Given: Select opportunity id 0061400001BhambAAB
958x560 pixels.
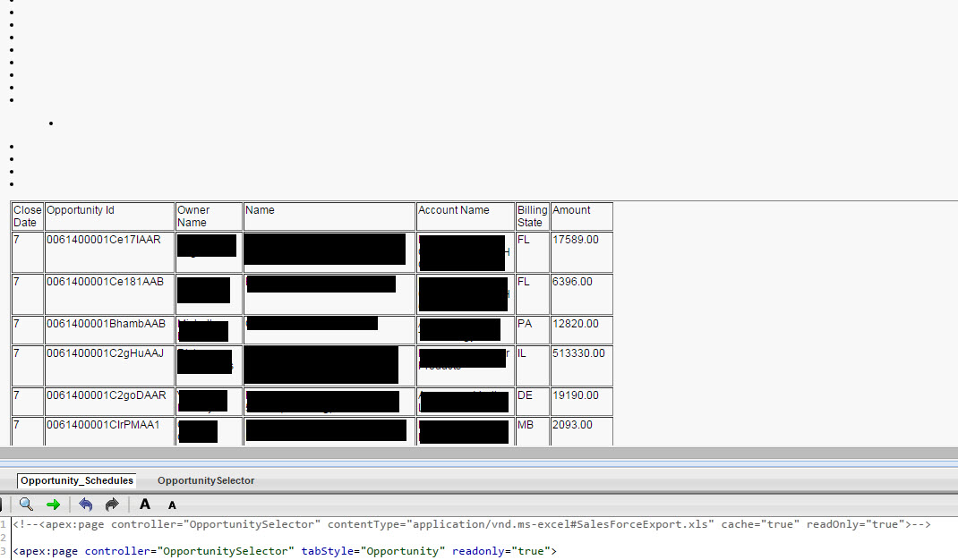Looking at the screenshot, I should pos(107,324).
